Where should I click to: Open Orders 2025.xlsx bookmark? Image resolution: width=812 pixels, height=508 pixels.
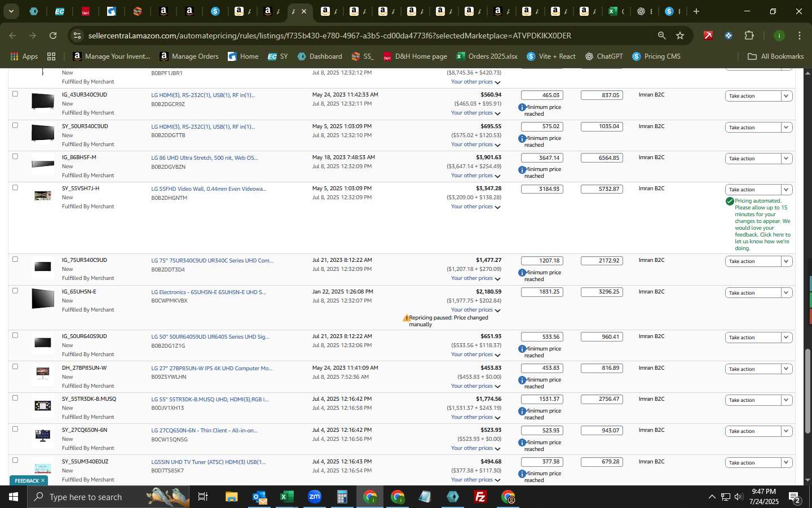(x=487, y=56)
